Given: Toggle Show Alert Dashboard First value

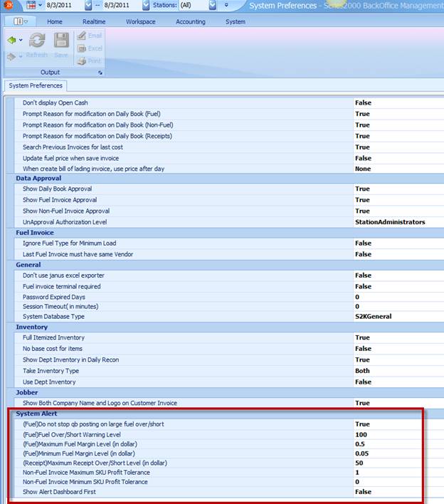Looking at the screenshot, I should click(363, 492).
